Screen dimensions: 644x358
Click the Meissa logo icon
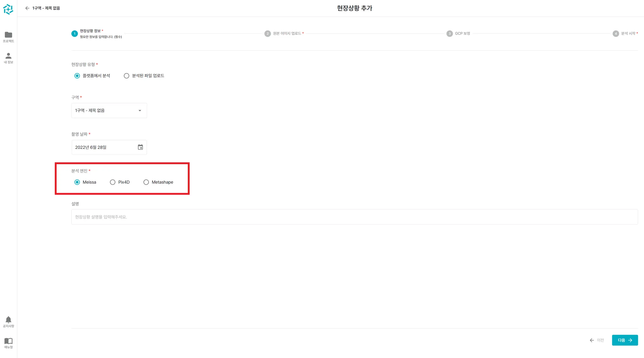[8, 9]
